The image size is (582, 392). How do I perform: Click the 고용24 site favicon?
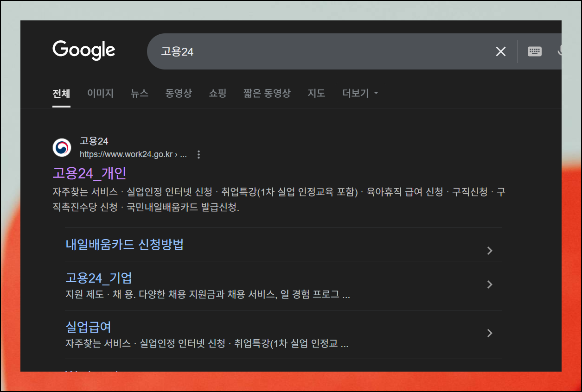[x=62, y=148]
